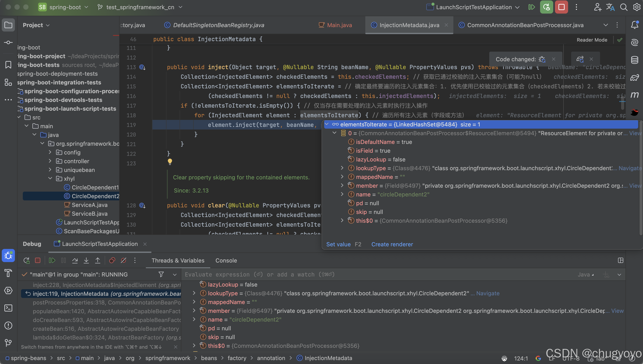Image resolution: width=643 pixels, height=364 pixels.
Task: Click Step Over in debug toolbar
Action: click(x=75, y=261)
